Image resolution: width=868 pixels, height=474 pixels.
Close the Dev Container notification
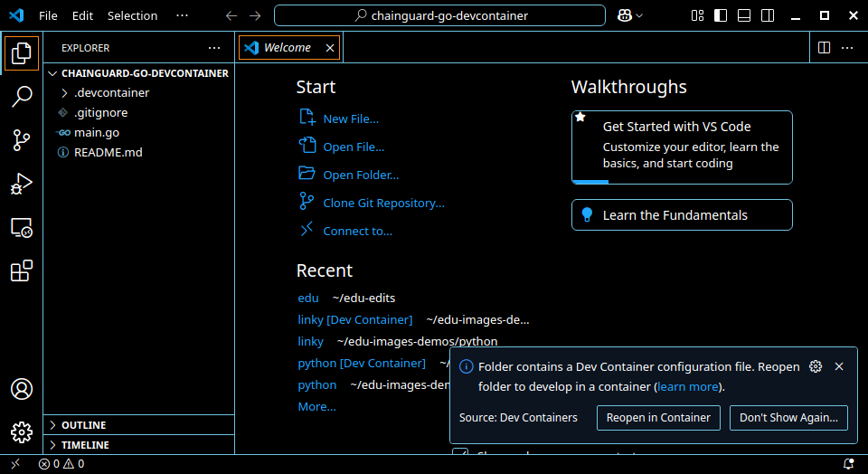(839, 366)
